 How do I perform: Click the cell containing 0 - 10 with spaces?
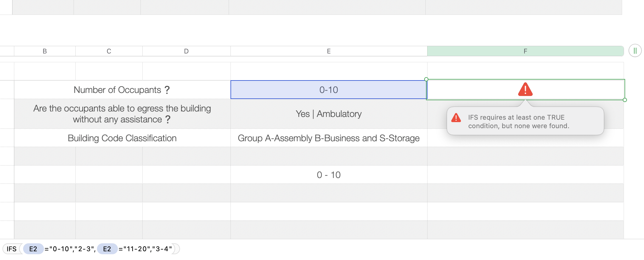click(x=328, y=175)
